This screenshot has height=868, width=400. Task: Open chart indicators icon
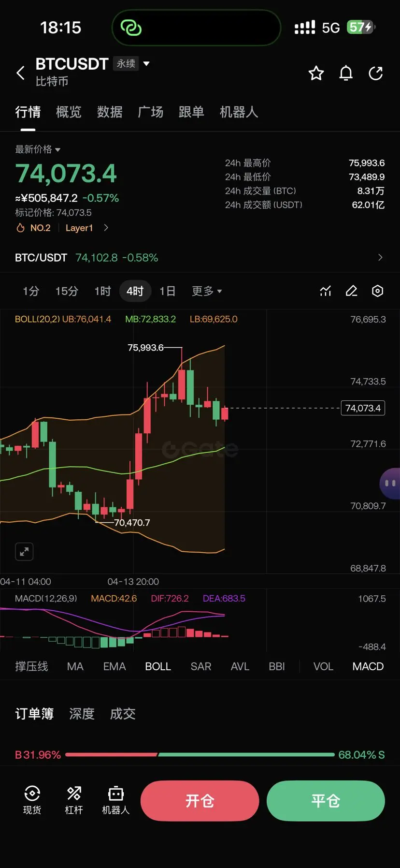click(326, 291)
